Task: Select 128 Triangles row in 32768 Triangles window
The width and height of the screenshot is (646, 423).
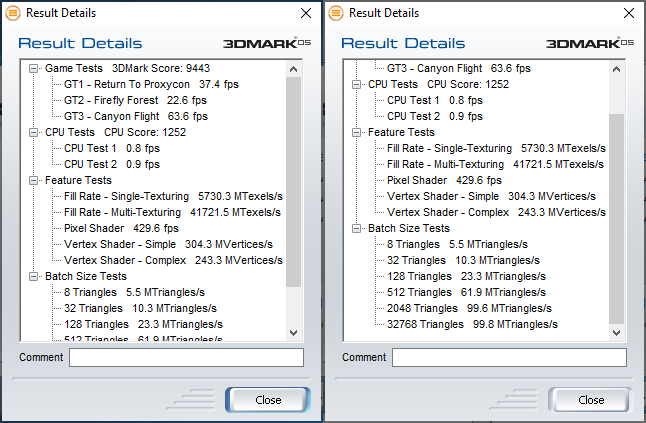Action: tap(466, 276)
